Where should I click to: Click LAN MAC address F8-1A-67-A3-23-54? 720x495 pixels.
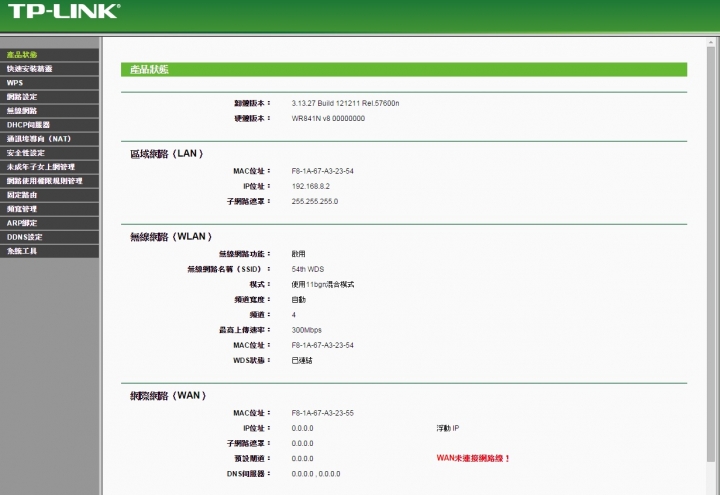(322, 171)
